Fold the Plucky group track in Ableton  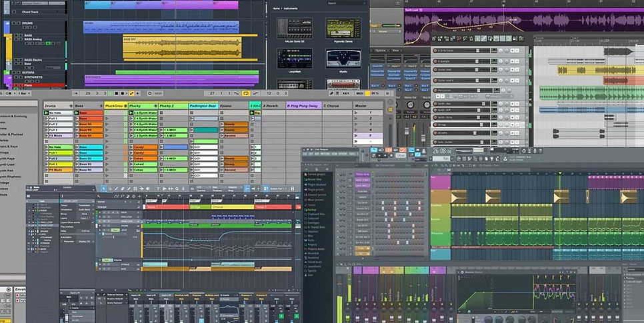155,105
